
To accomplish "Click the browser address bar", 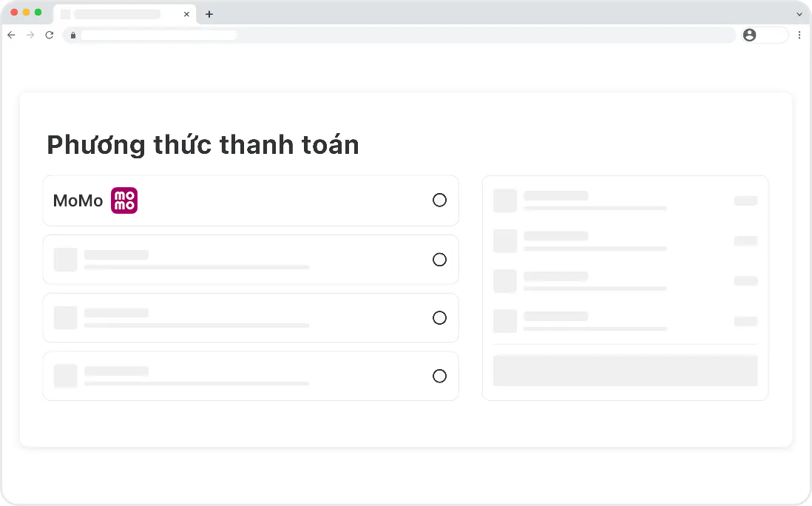I will pos(399,35).
